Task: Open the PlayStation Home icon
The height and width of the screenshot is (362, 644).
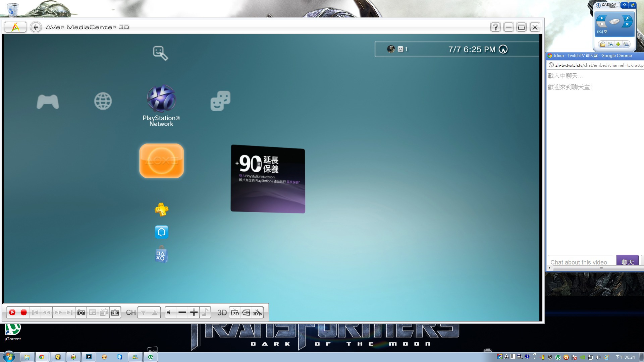Action: coord(161,232)
